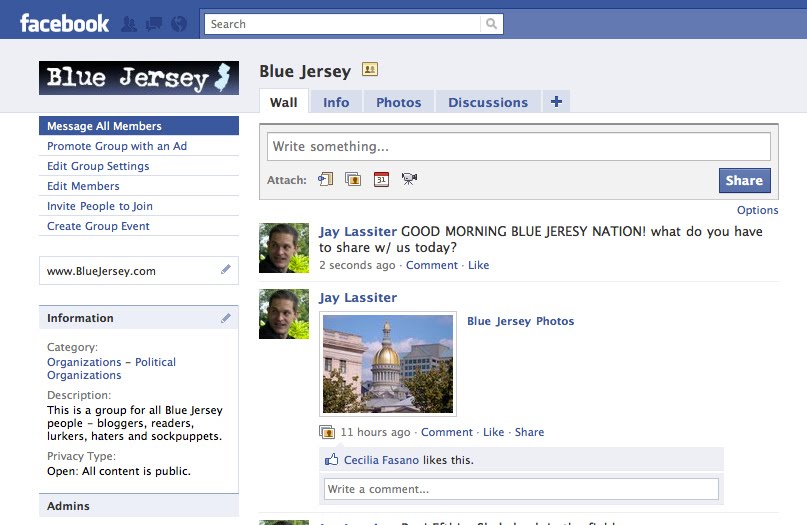The image size is (807, 525).
Task: Open the friend requests icon in header
Action: pyautogui.click(x=129, y=24)
